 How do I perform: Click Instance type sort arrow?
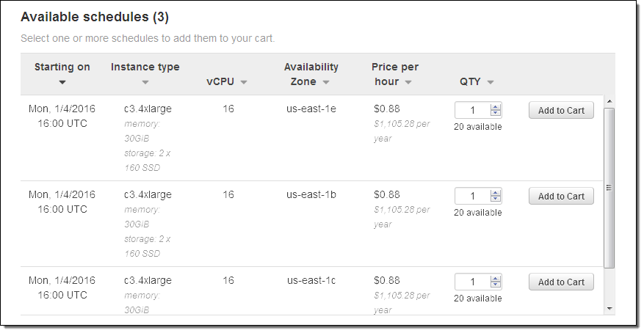(x=145, y=82)
